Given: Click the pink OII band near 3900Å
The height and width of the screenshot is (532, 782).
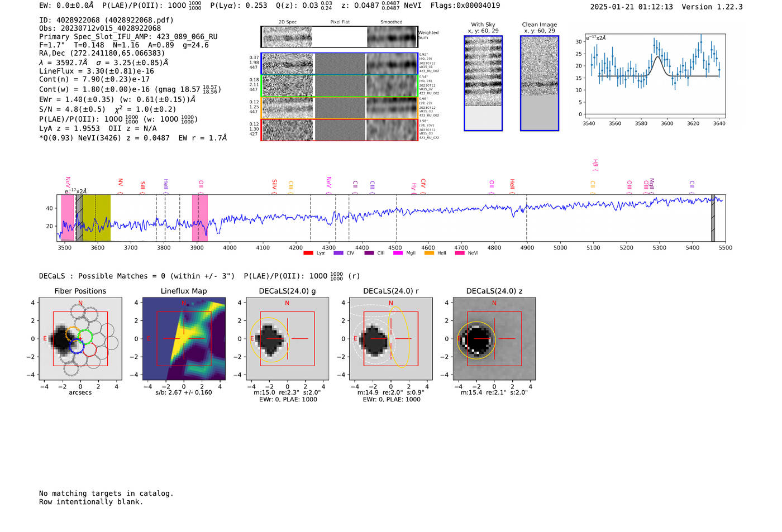Looking at the screenshot, I should click(x=200, y=218).
